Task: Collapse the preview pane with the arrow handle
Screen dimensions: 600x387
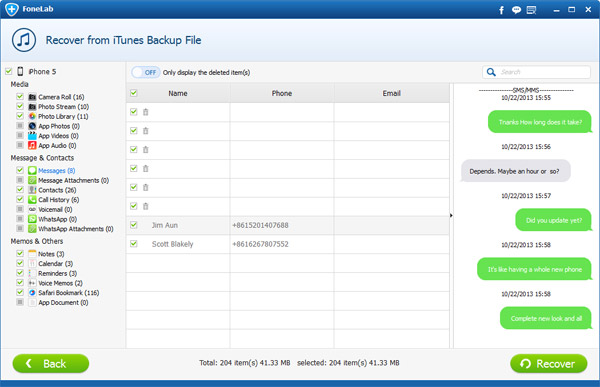Action: [451, 216]
